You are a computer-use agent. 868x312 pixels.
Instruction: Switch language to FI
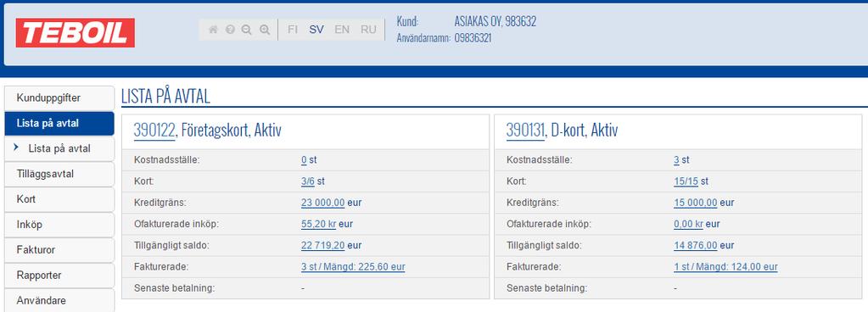coord(293,30)
